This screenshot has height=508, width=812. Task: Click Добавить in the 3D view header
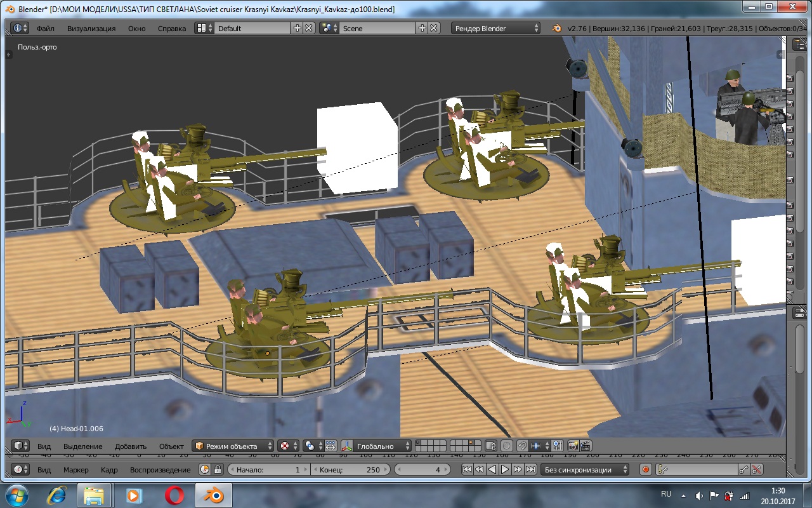click(131, 446)
